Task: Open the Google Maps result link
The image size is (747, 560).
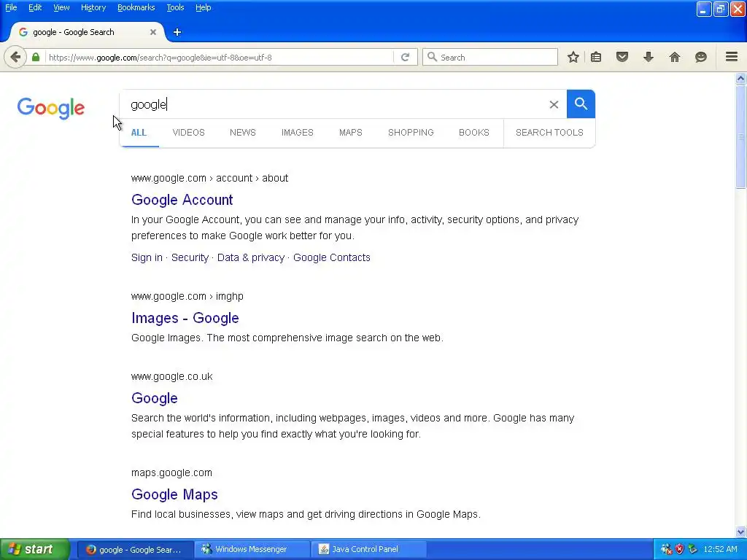Action: (174, 494)
